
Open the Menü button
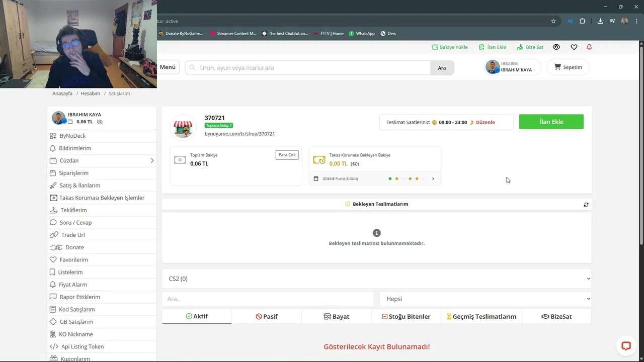tap(168, 67)
